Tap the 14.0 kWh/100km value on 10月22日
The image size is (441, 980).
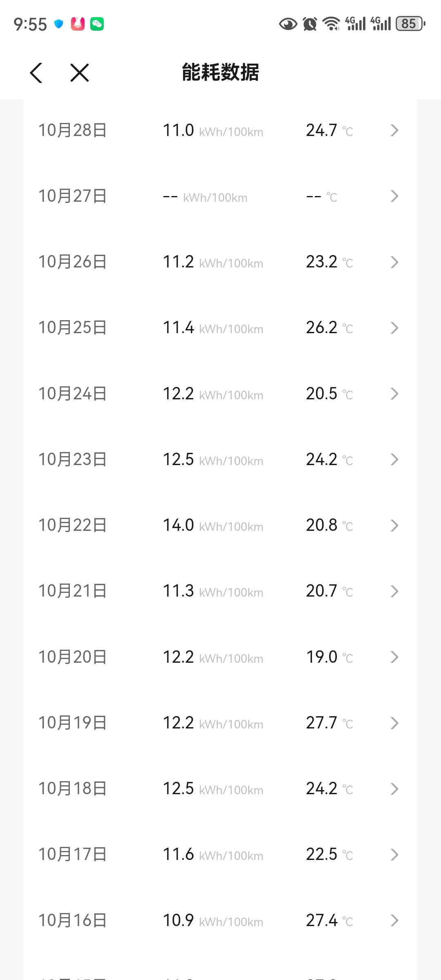click(x=213, y=526)
